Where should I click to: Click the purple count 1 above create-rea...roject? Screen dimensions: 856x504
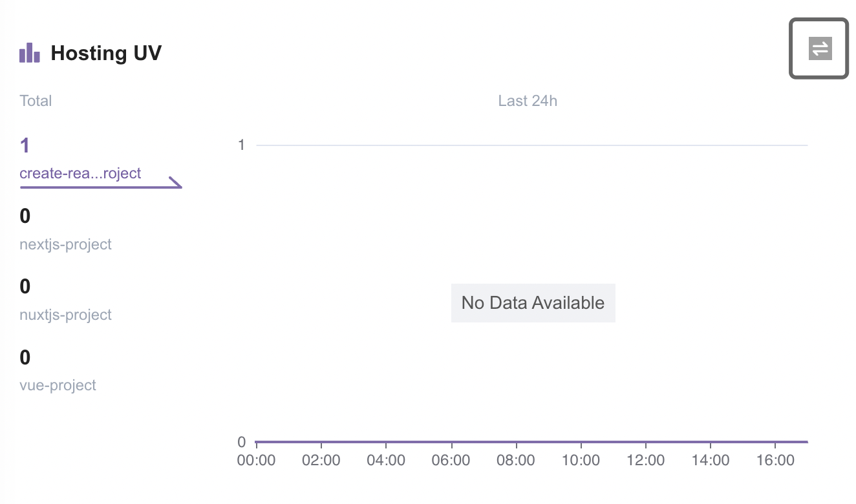tap(25, 145)
